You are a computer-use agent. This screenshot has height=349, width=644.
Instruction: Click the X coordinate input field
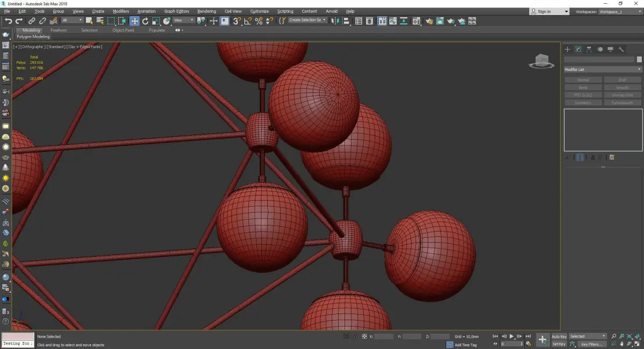[x=384, y=337]
